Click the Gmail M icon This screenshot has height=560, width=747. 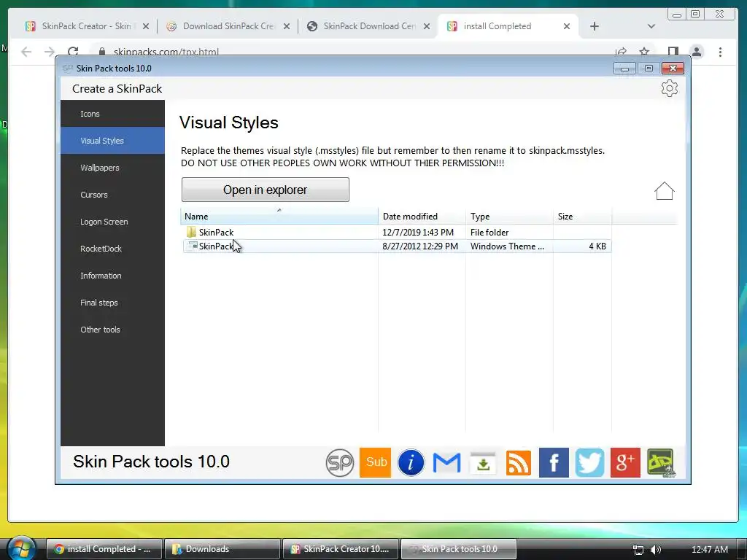[x=446, y=462]
